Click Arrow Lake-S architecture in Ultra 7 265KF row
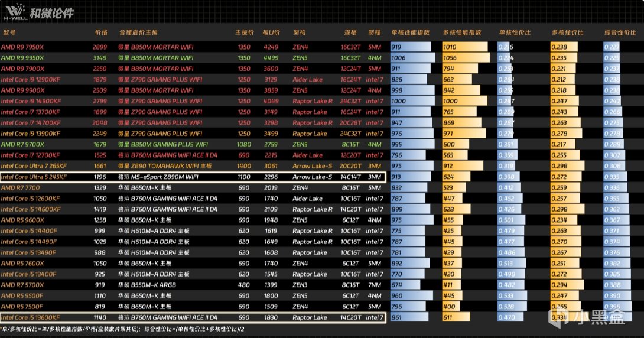Screen dimensions: 644x338 click(312, 166)
